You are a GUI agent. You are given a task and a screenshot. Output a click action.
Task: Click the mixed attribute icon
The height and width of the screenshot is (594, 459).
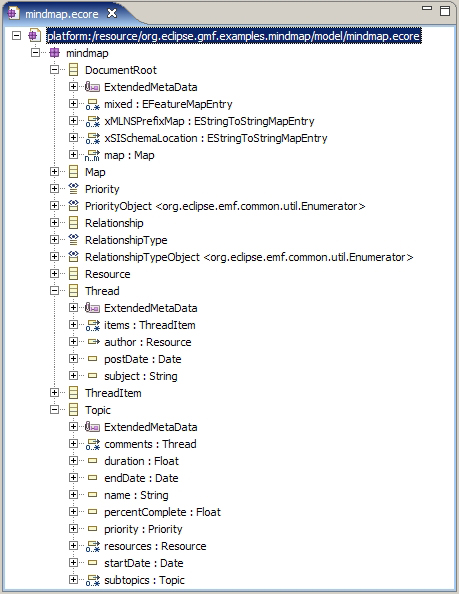(92, 104)
